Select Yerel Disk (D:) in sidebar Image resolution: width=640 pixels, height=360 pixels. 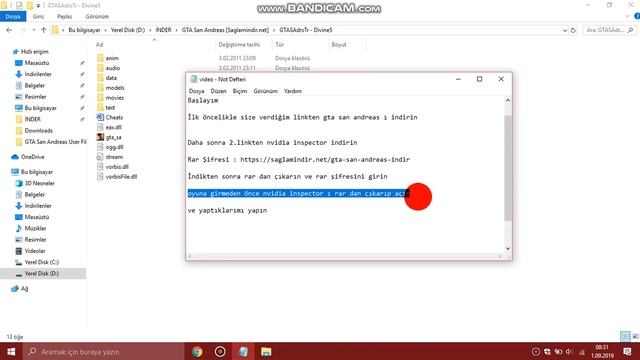pos(42,273)
